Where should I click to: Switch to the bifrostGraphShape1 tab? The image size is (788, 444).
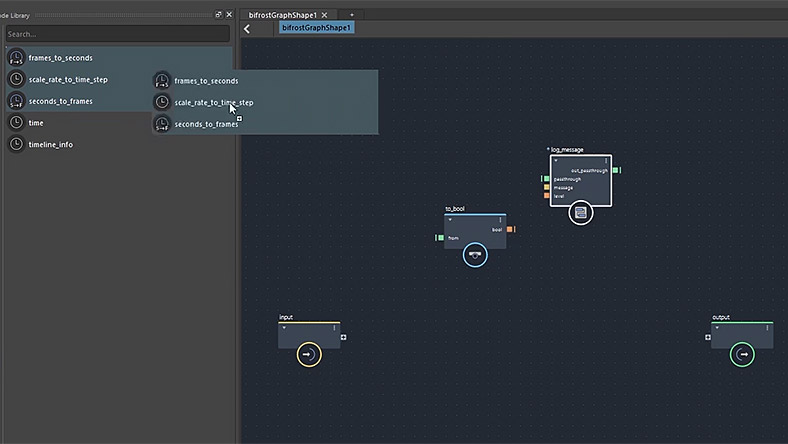tap(282, 15)
